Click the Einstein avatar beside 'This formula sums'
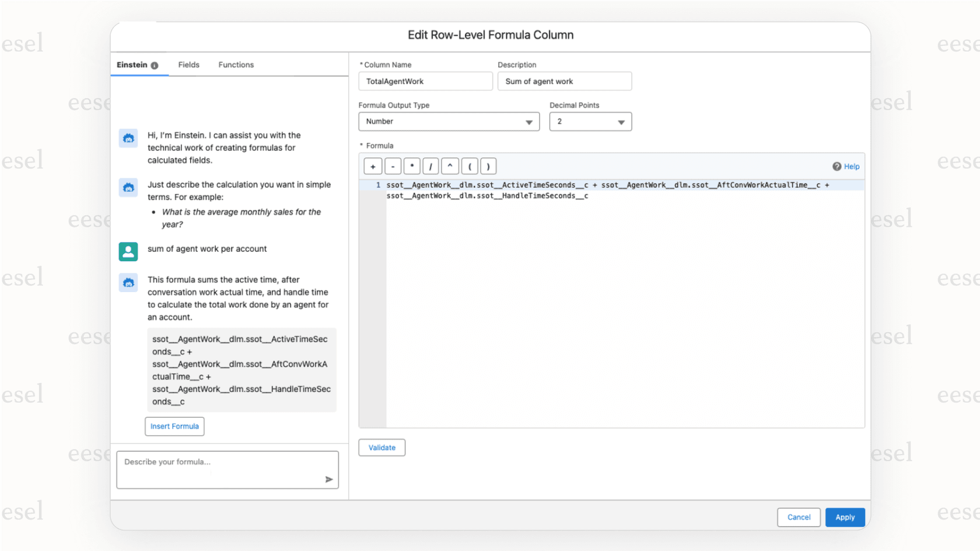This screenshot has height=551, width=980. (128, 283)
